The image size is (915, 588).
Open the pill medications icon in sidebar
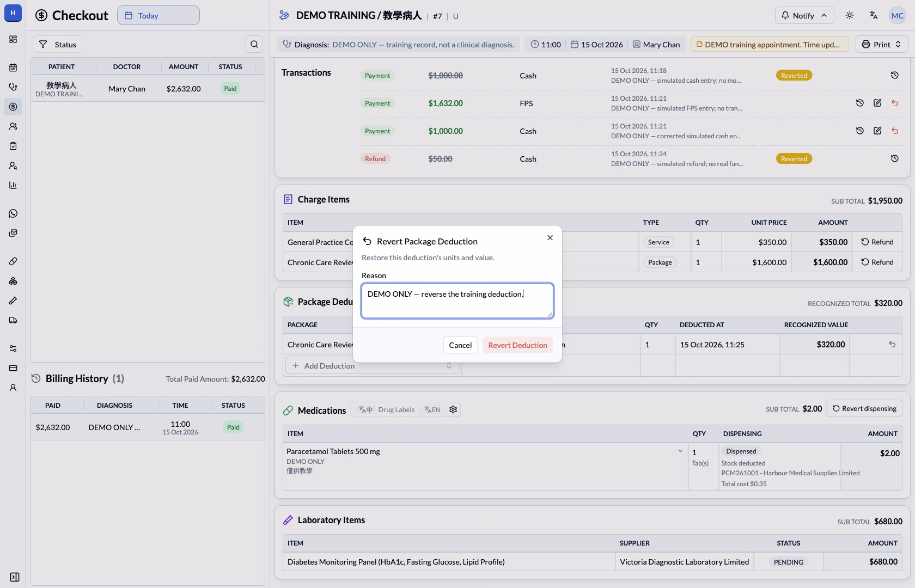[x=13, y=261]
